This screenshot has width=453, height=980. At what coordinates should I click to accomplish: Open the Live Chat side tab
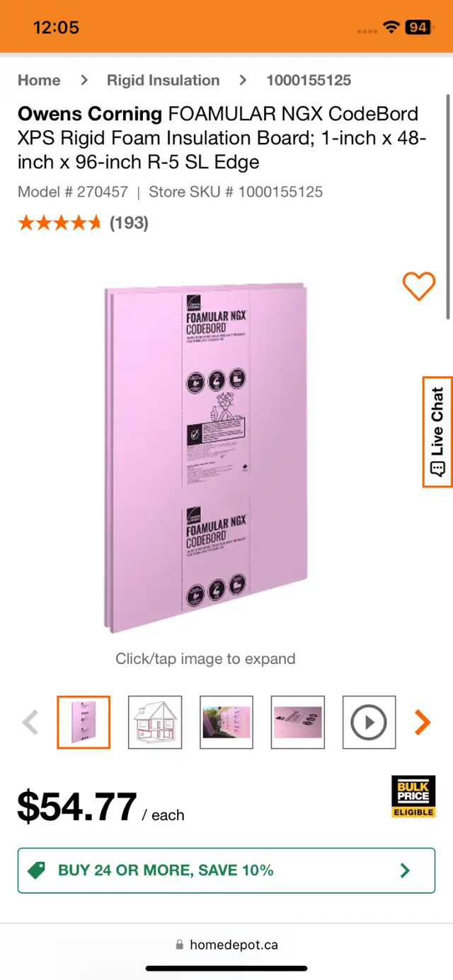click(x=437, y=431)
